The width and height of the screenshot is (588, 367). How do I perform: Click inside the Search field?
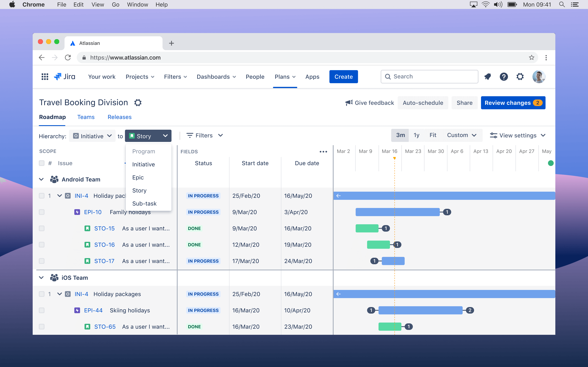pos(429,76)
